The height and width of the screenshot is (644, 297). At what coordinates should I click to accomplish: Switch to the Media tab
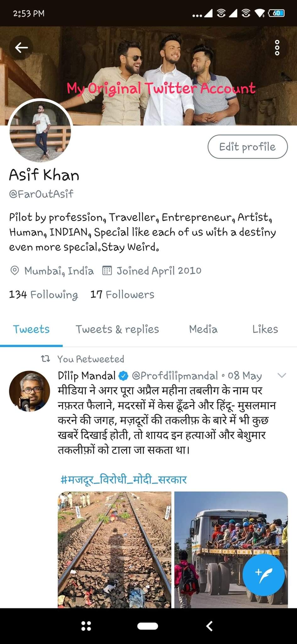203,329
